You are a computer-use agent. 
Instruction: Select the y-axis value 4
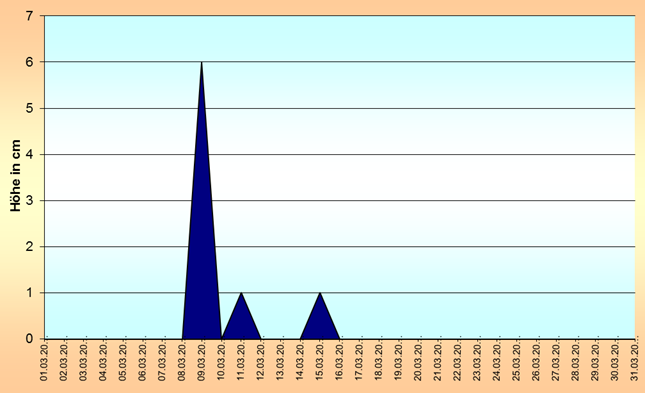29,154
